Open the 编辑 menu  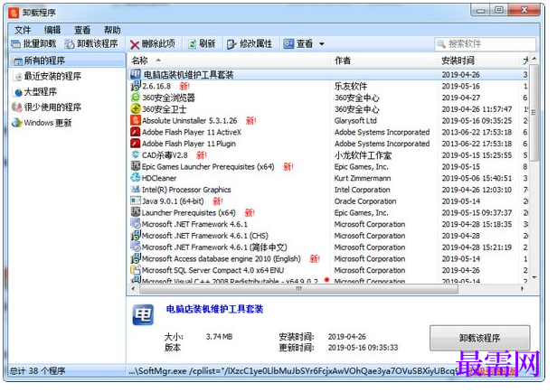pyautogui.click(x=52, y=30)
